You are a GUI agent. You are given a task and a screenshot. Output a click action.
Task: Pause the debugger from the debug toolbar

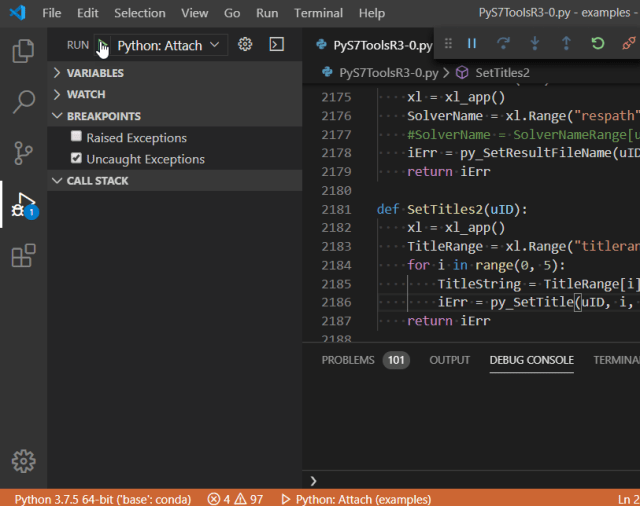[x=472, y=44]
